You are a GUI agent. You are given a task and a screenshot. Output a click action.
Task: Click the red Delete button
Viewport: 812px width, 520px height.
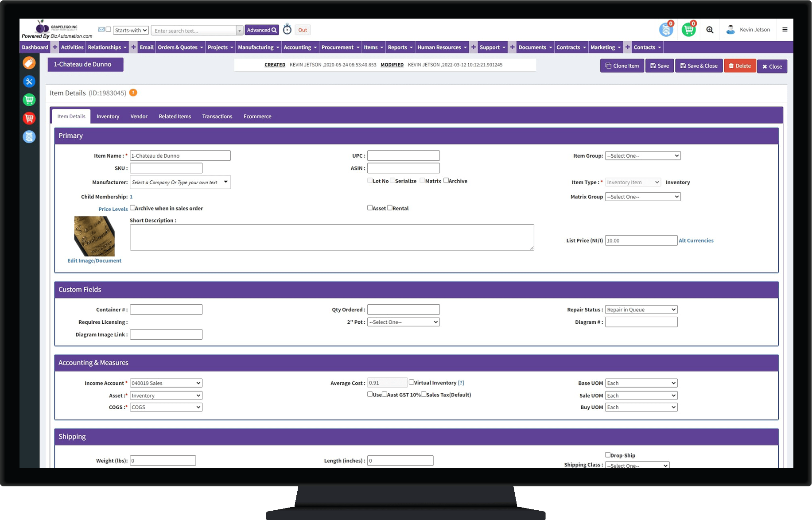pyautogui.click(x=740, y=66)
